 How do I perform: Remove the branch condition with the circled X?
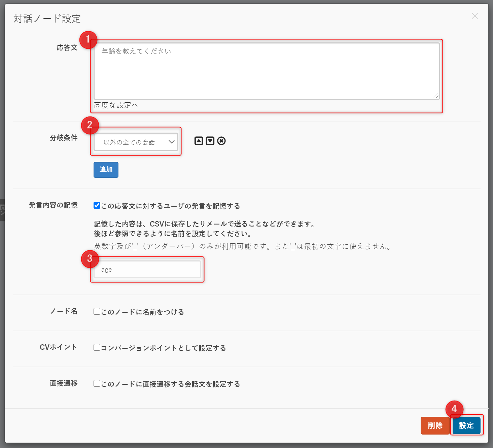(221, 141)
